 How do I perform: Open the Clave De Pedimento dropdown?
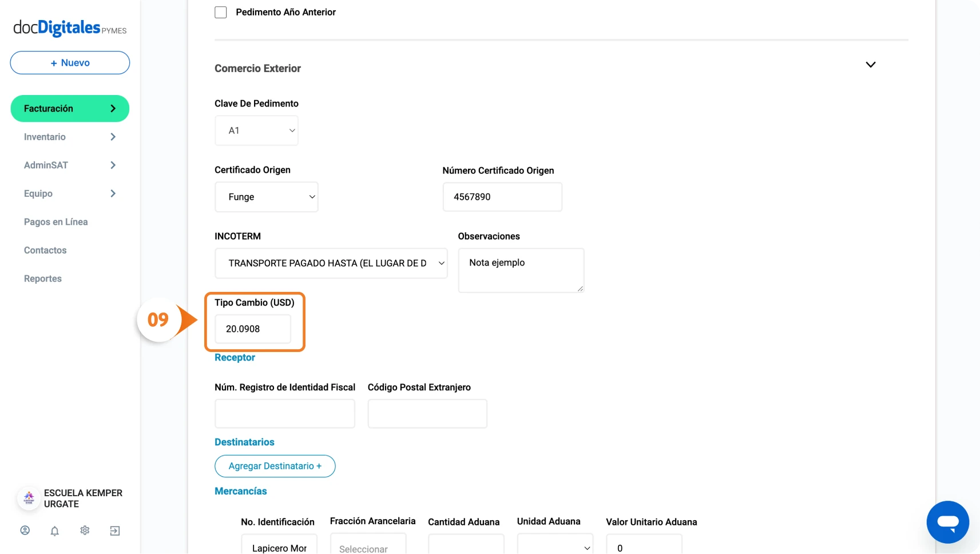(x=256, y=130)
